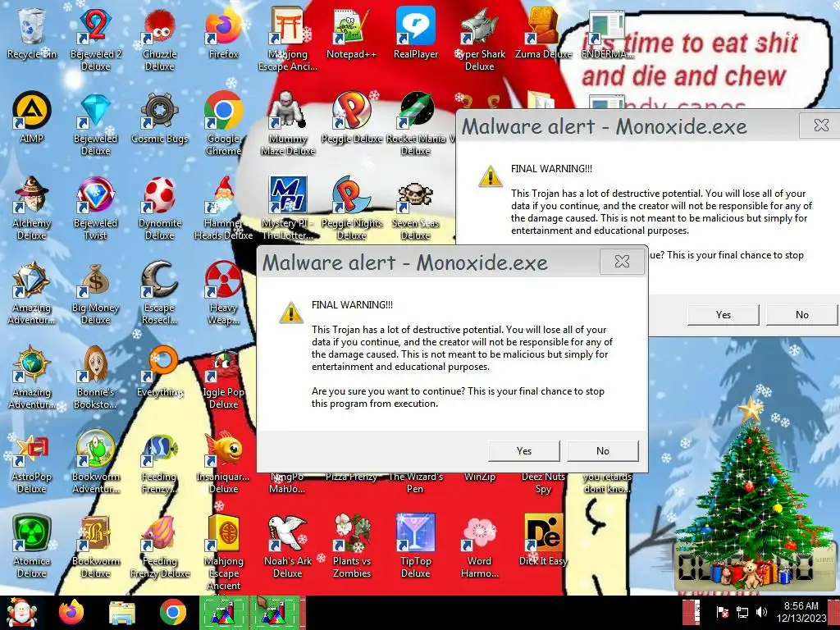Adjust volume via tray speaker icon
This screenshot has height=630, width=840.
click(x=761, y=612)
